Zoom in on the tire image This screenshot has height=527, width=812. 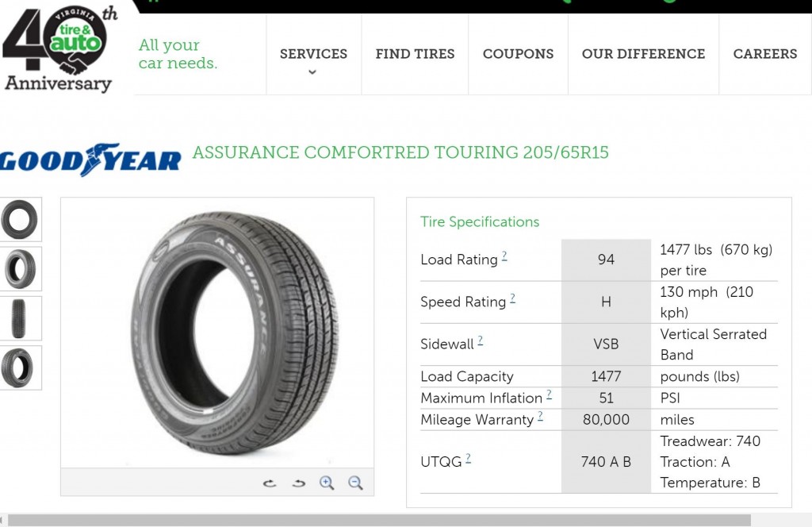click(327, 483)
